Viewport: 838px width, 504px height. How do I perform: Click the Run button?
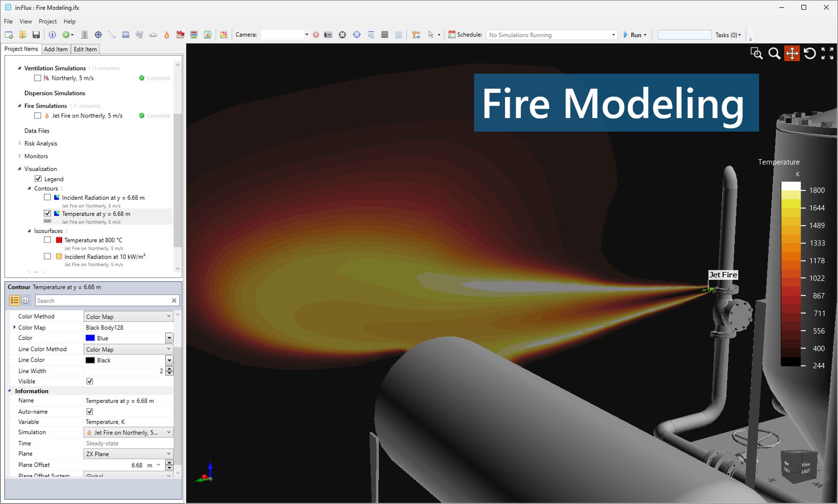pos(635,35)
